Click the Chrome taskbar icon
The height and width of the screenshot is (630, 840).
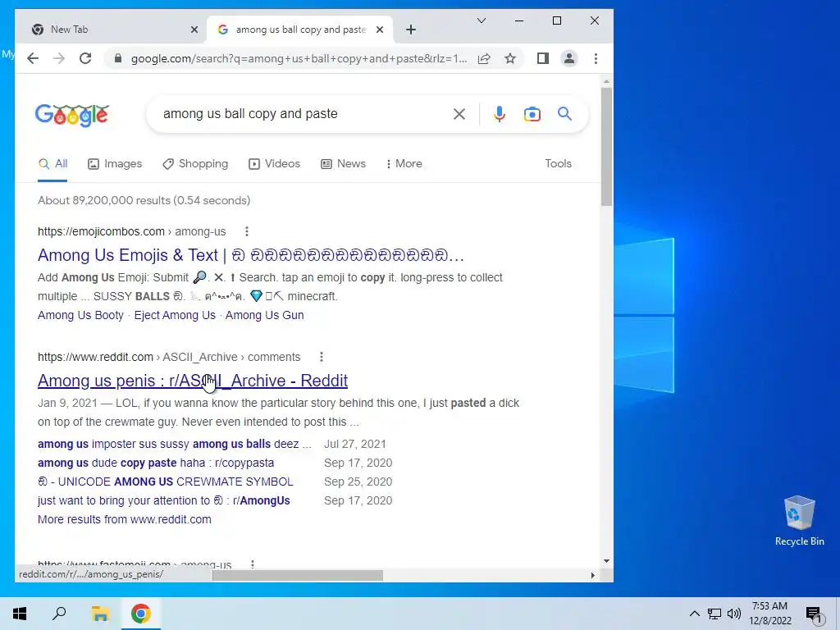tap(140, 614)
